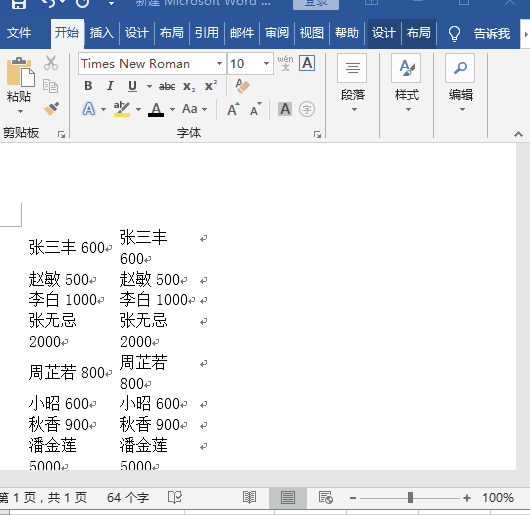Expand the Paste options arrow
This screenshot has width=530, height=515.
point(20,112)
